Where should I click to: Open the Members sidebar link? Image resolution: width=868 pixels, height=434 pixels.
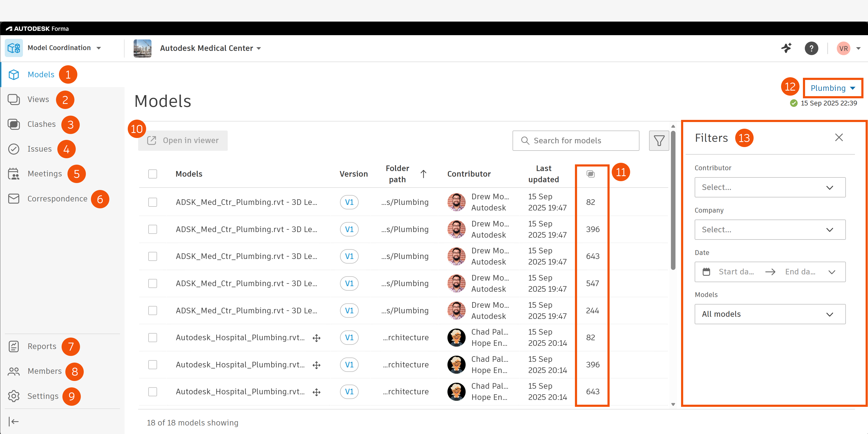(45, 371)
